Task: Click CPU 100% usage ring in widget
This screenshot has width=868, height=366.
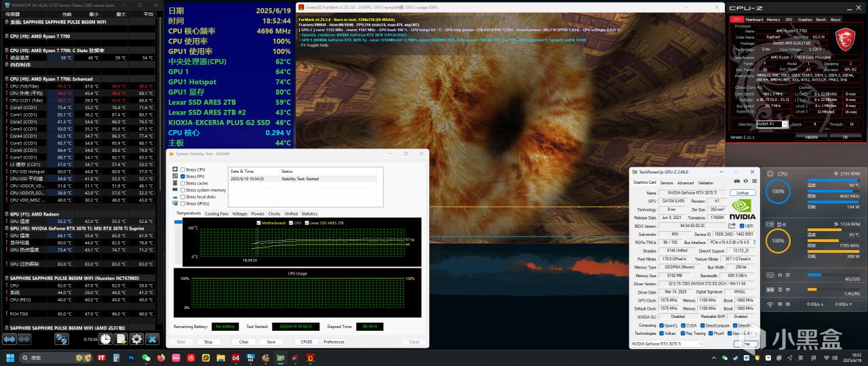Action: (778, 191)
